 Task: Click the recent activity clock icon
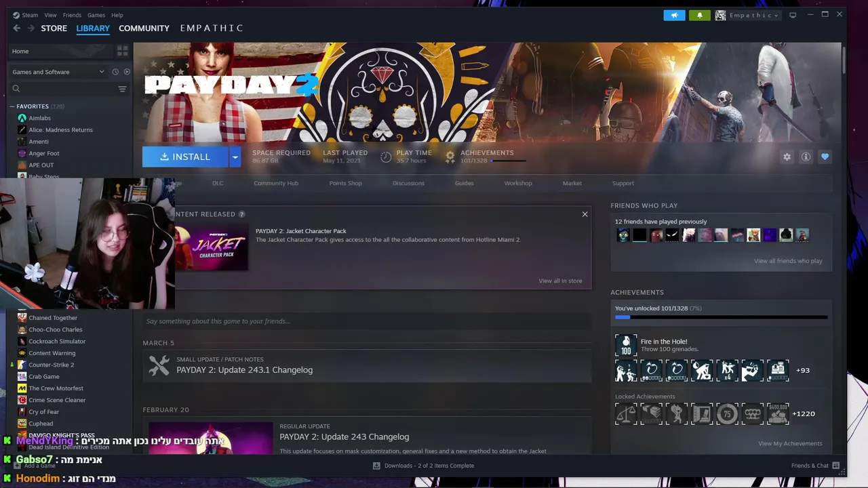tap(115, 72)
